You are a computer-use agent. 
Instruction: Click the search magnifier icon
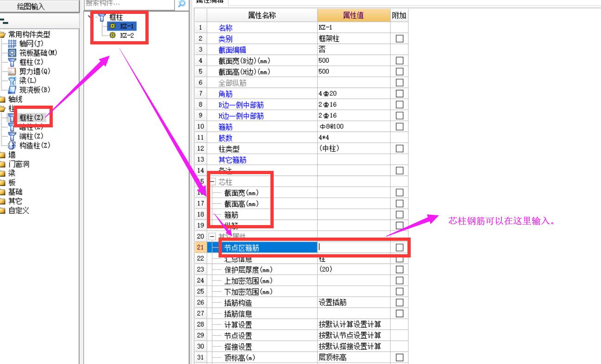(x=182, y=4)
